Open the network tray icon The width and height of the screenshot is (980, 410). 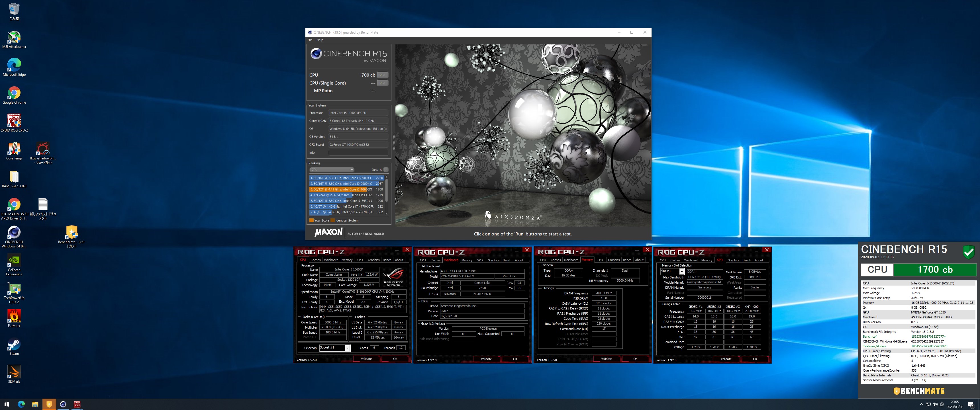point(928,404)
